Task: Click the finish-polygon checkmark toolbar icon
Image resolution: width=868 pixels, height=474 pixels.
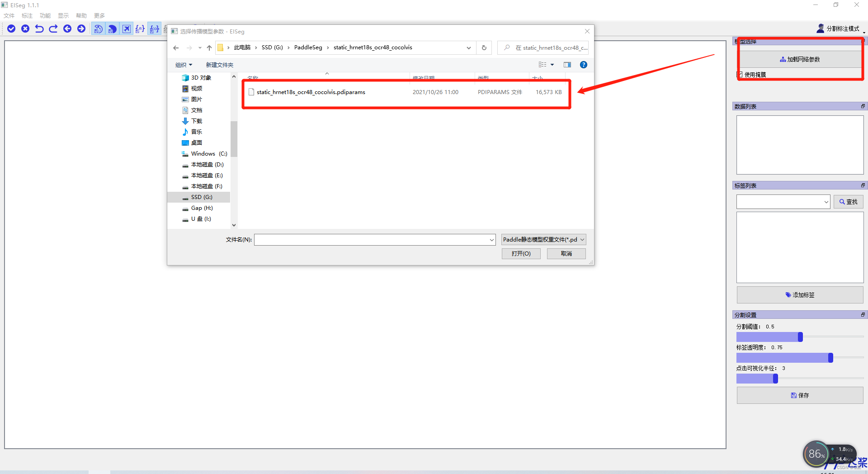Action: pyautogui.click(x=11, y=29)
